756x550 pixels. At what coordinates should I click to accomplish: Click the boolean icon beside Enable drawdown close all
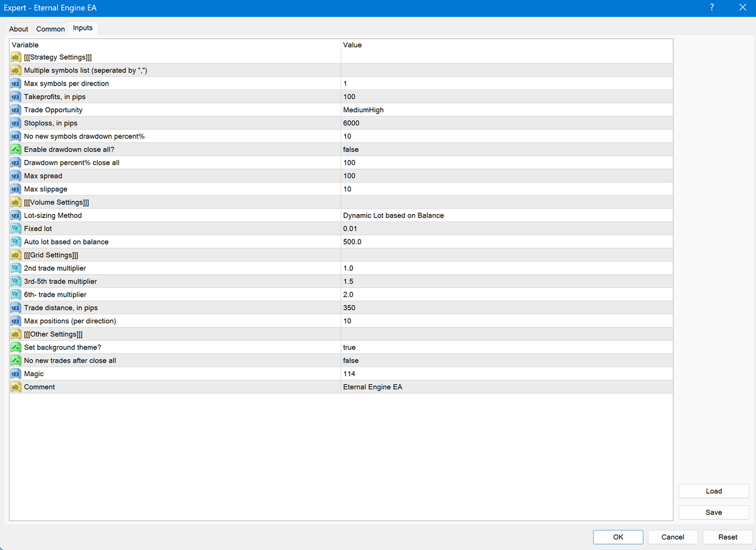point(16,150)
